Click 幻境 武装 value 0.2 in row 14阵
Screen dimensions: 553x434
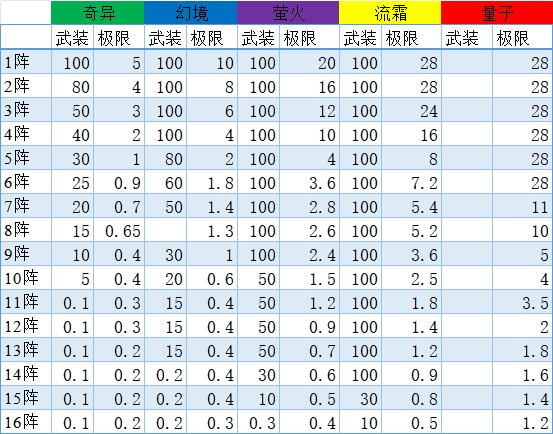(x=165, y=374)
